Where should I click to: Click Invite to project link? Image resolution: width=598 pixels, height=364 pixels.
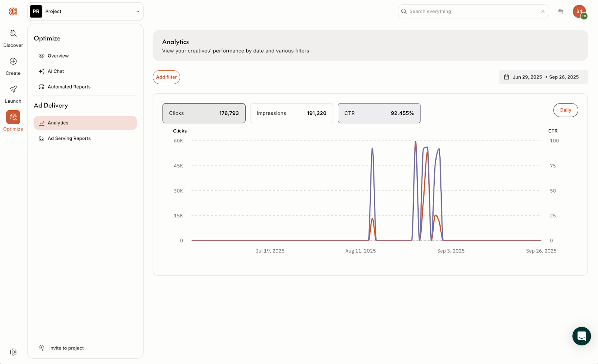click(x=66, y=348)
